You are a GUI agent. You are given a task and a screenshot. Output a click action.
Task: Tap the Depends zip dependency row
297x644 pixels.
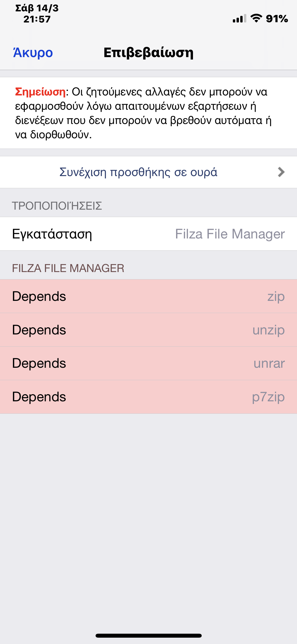148,296
